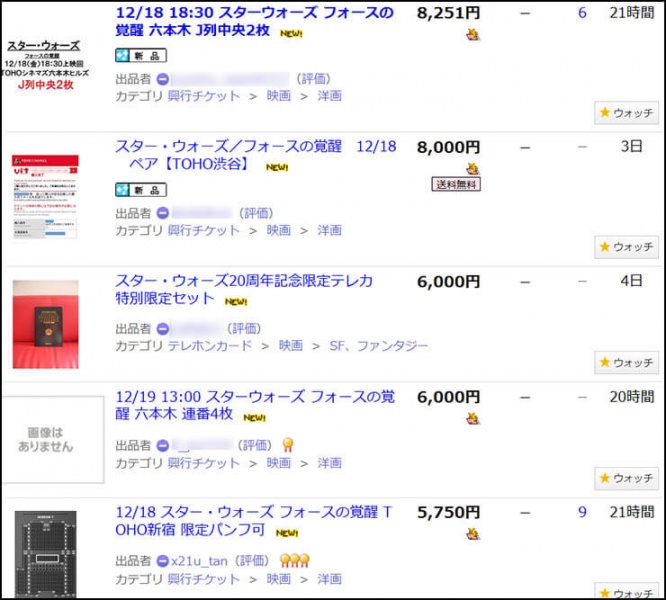The height and width of the screenshot is (600, 666).
Task: Open 興行チケット category in 連番4枚 listing
Action: pos(203,463)
